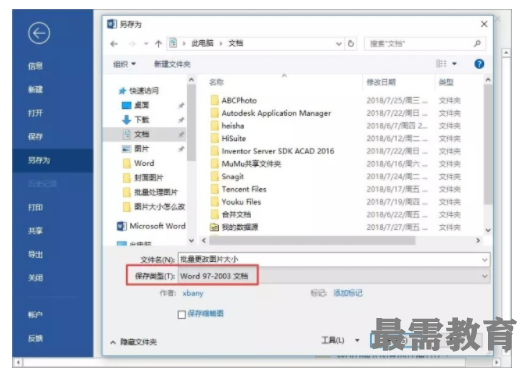Click the file list vertical scrollbar
The image size is (523, 374).
coord(488,144)
